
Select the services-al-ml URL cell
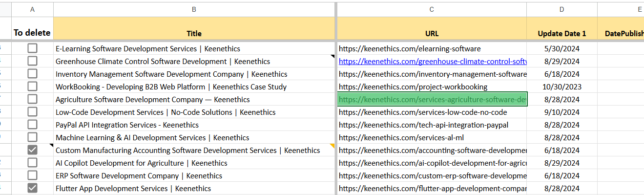click(432, 137)
